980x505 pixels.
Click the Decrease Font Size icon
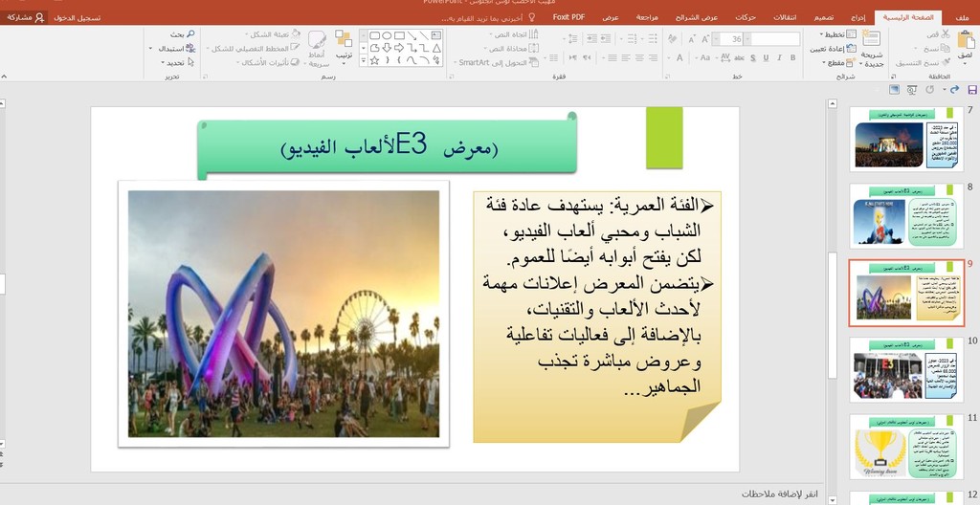[x=692, y=39]
